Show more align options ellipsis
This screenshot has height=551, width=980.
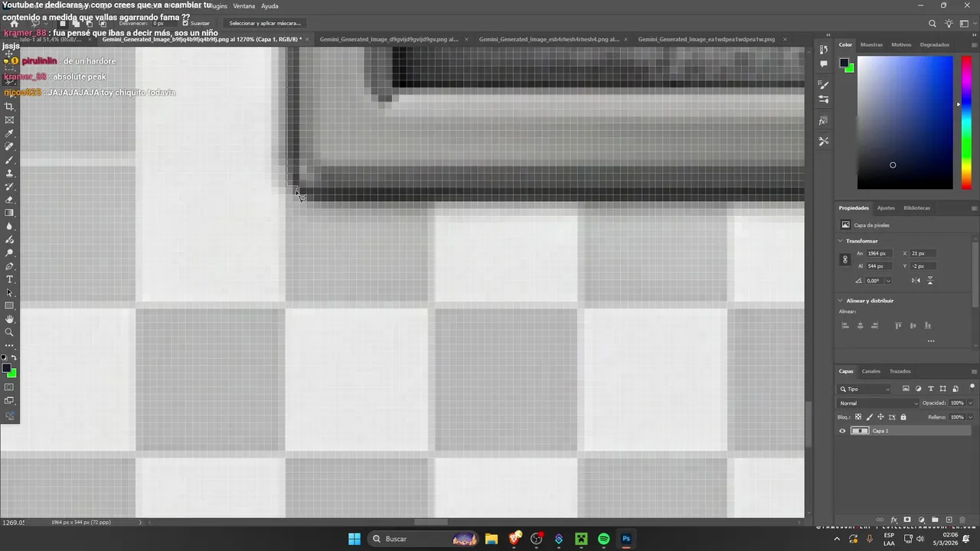coord(931,341)
